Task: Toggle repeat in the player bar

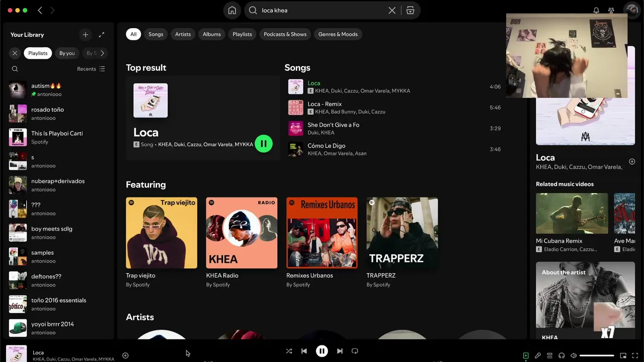Action: 355,351
